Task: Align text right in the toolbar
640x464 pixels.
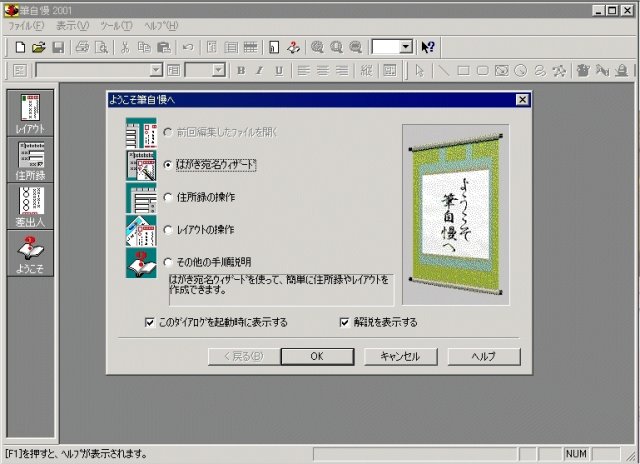Action: pyautogui.click(x=342, y=71)
